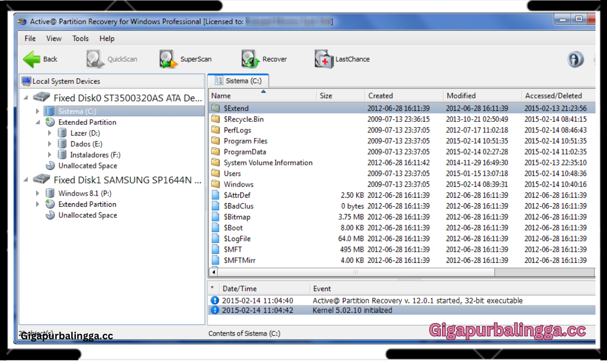Click the file list horizontal scrollbar thumb
Viewport: 607px width, 364px height.
tap(356, 272)
